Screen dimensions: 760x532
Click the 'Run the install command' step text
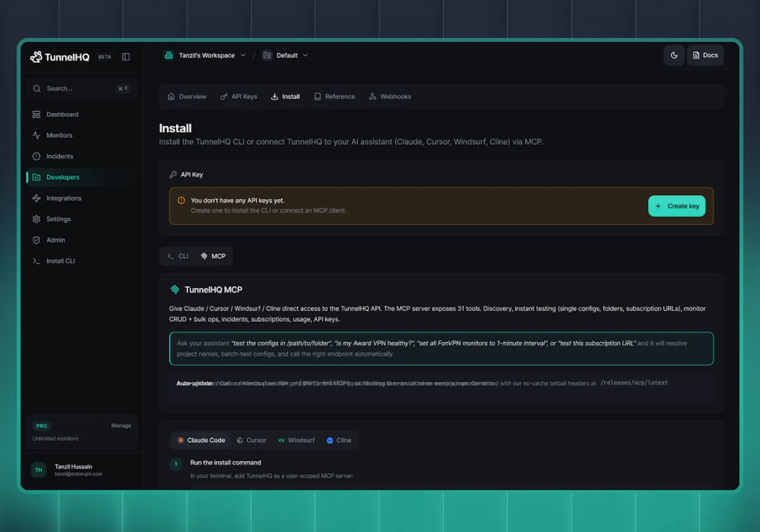pyautogui.click(x=226, y=463)
